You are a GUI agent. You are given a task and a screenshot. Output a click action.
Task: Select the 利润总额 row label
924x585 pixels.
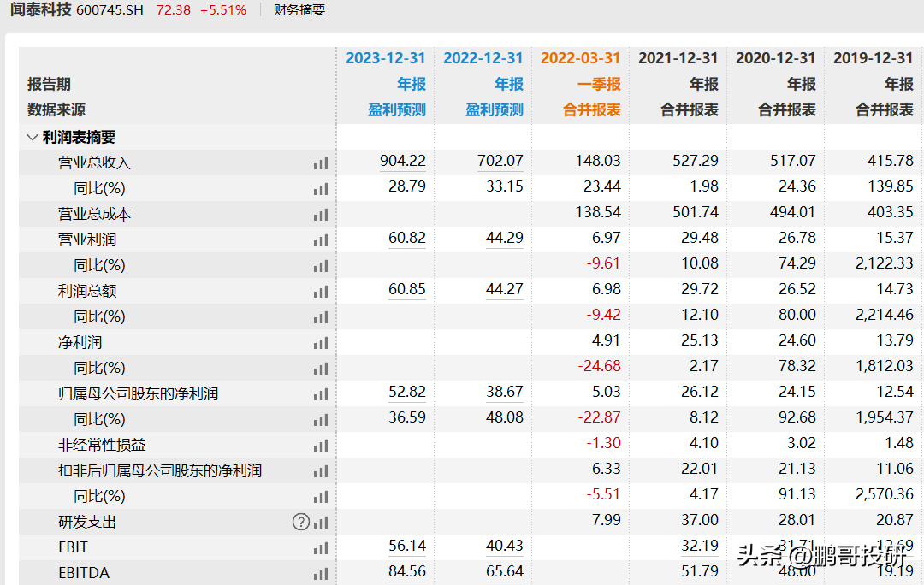tap(87, 292)
